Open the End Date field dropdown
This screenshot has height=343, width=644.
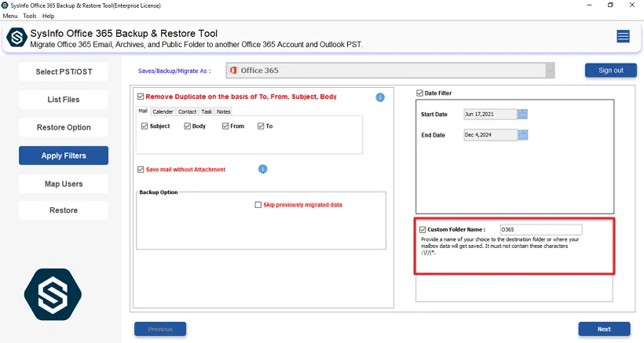coord(489,135)
